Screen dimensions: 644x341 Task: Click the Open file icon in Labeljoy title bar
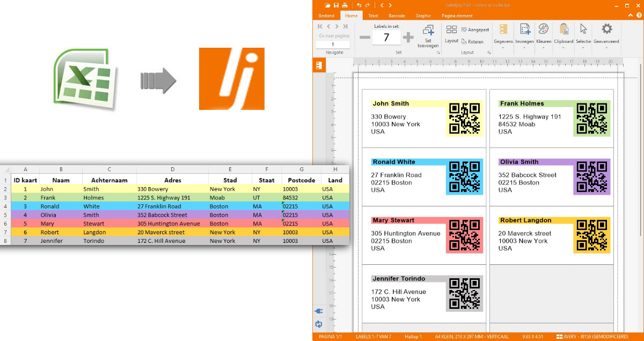[x=328, y=5]
